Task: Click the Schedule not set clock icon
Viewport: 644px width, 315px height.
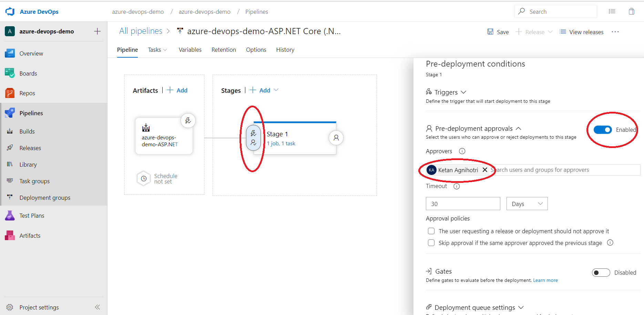Action: point(144,178)
